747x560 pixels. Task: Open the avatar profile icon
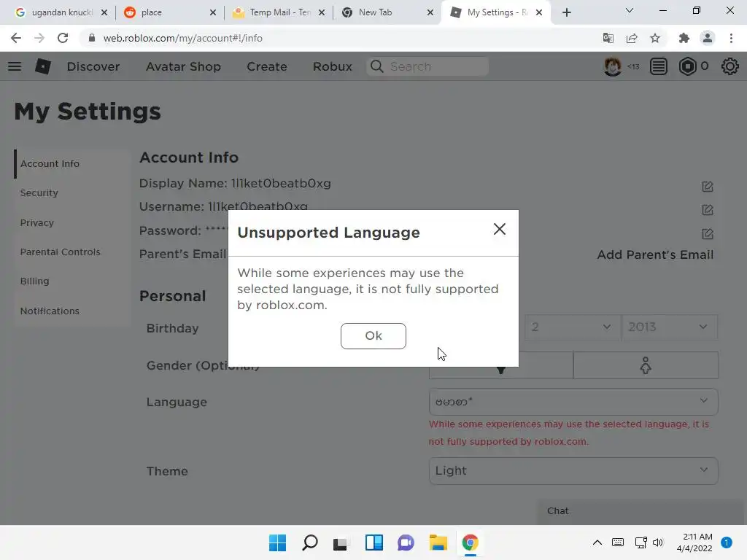613,66
